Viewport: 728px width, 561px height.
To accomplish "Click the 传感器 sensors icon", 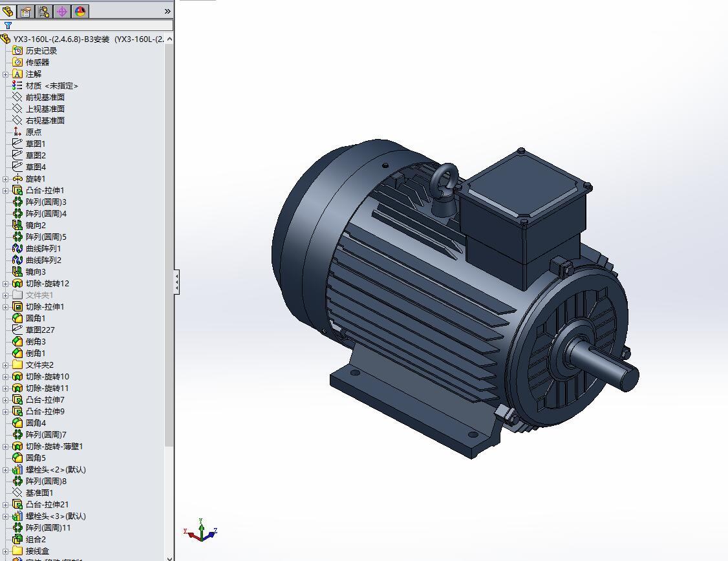I will tap(17, 62).
